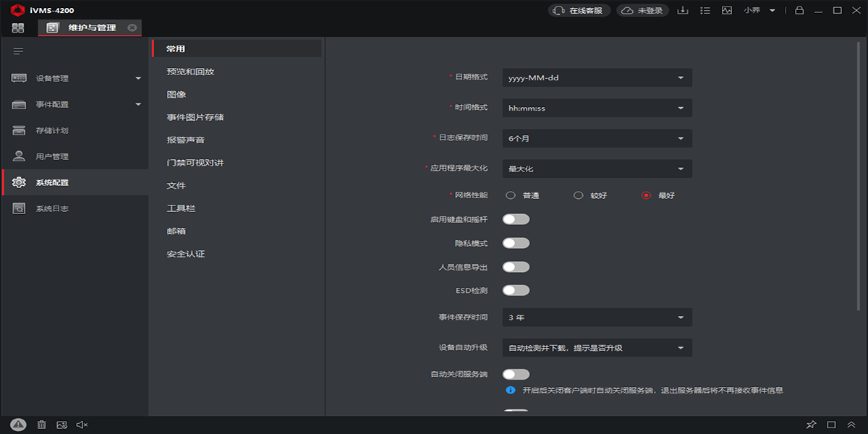This screenshot has width=868, height=434.
Task: Open 存储计划 in the sidebar
Action: pyautogui.click(x=74, y=130)
